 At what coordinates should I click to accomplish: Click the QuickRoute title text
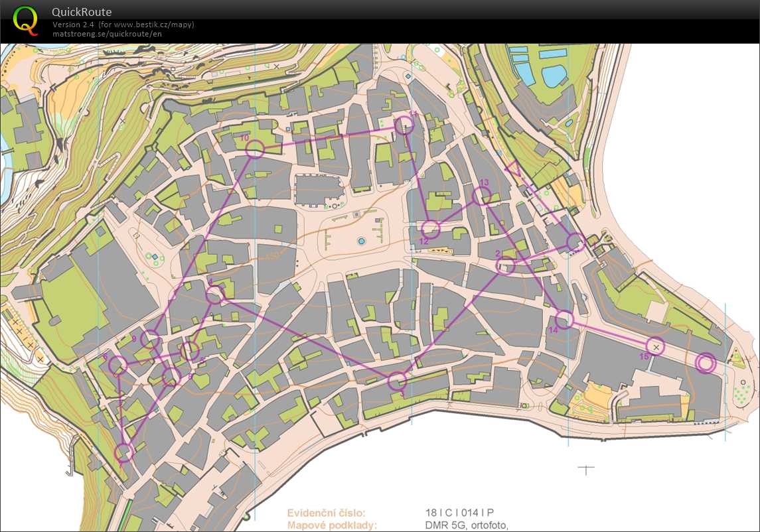click(82, 12)
